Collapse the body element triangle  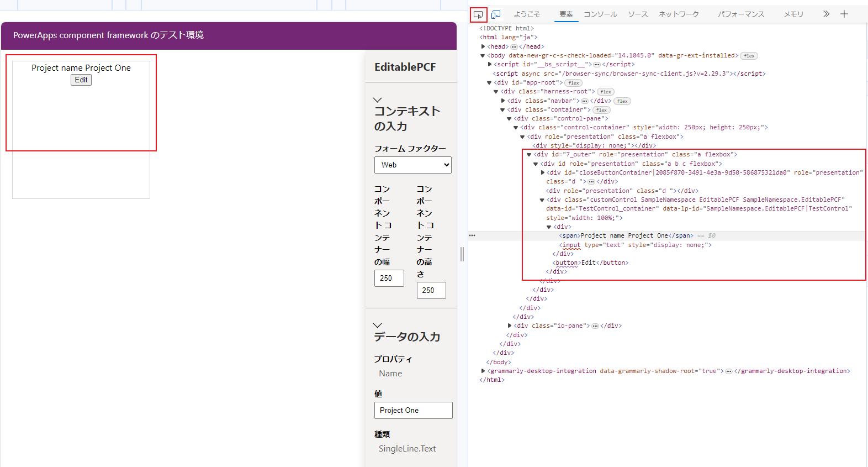(x=483, y=55)
